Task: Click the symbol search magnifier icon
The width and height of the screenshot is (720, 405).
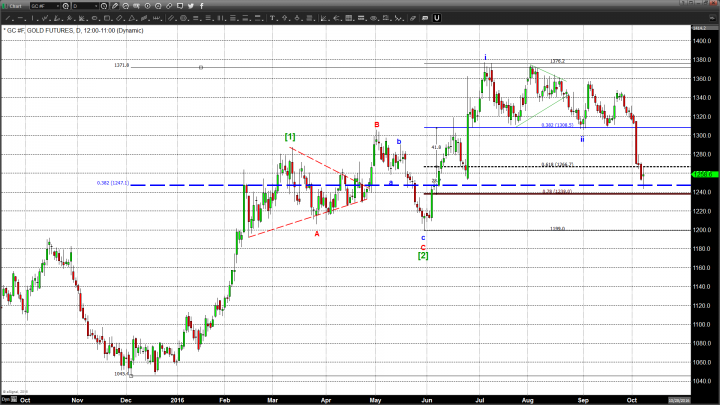Action: pyautogui.click(x=66, y=6)
